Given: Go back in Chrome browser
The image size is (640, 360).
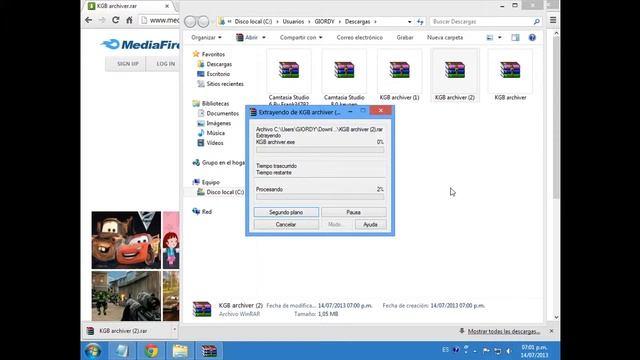Looking at the screenshot, I should [x=89, y=20].
